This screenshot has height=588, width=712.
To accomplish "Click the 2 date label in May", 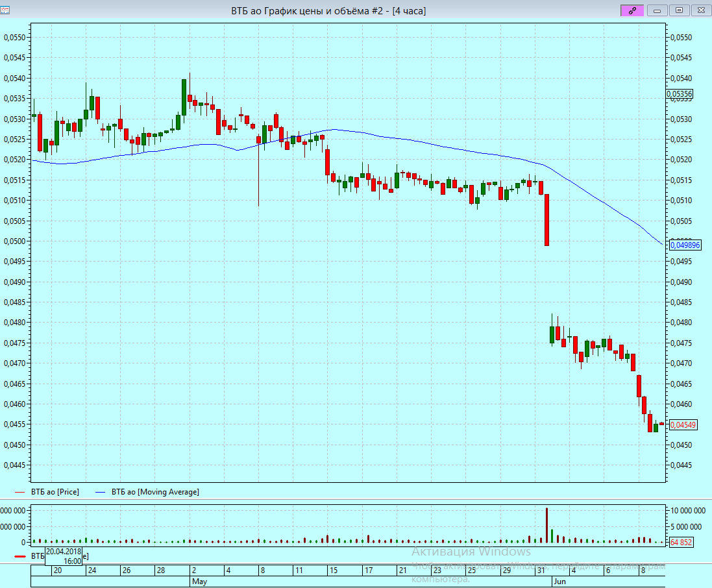I will 194,570.
